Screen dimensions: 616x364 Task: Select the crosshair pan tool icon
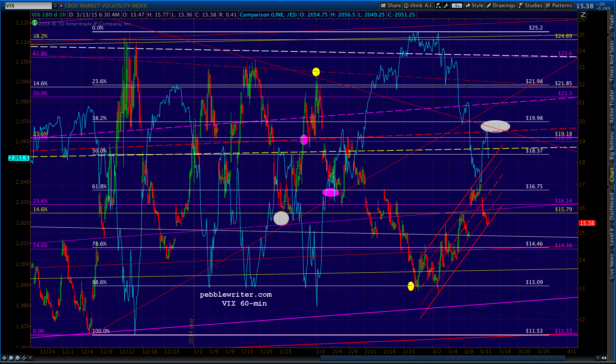pos(4,358)
